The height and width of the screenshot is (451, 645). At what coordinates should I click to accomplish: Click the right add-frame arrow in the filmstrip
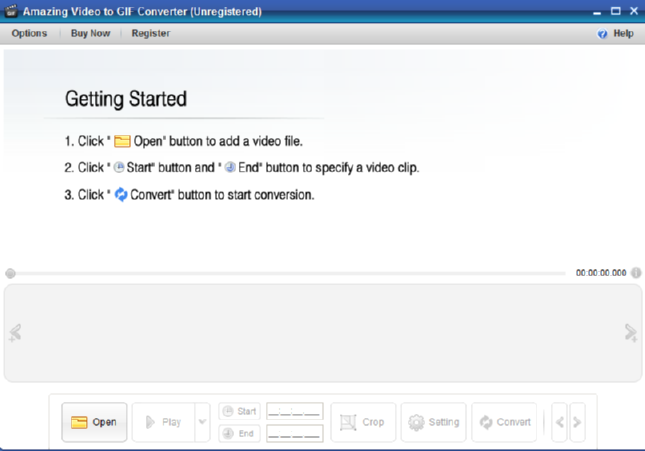tap(631, 333)
